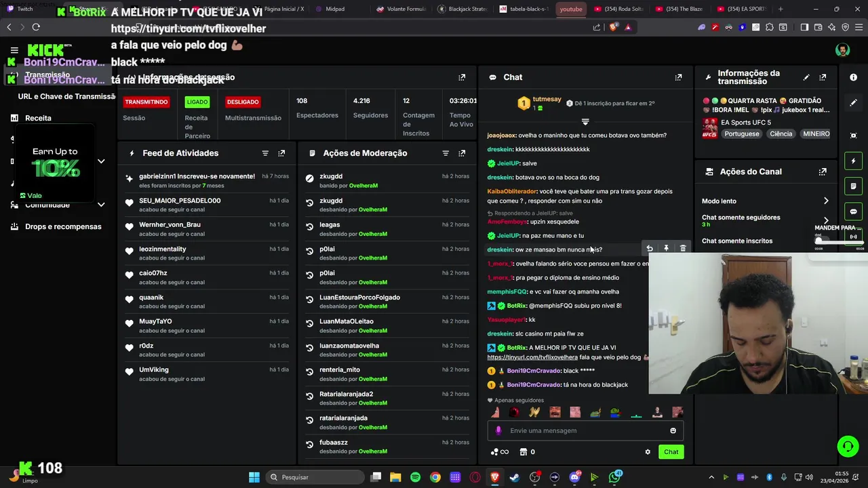Open a new browser tab
868x488 pixels.
point(781,9)
